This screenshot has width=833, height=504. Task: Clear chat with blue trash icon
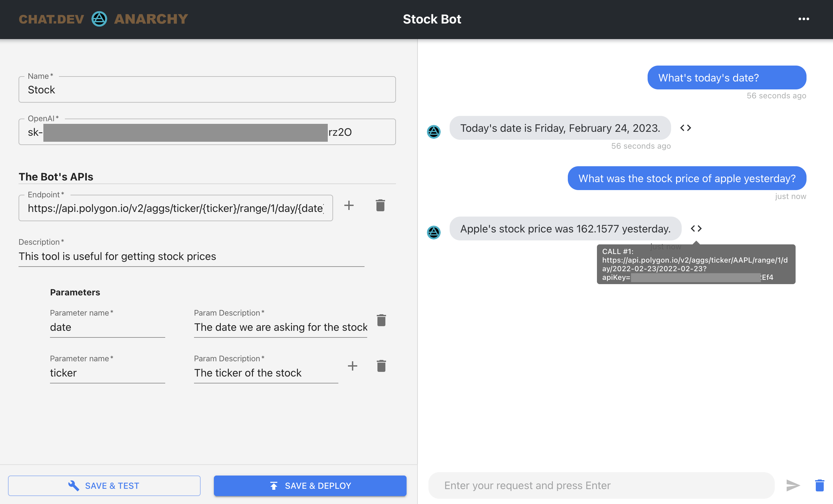819,485
